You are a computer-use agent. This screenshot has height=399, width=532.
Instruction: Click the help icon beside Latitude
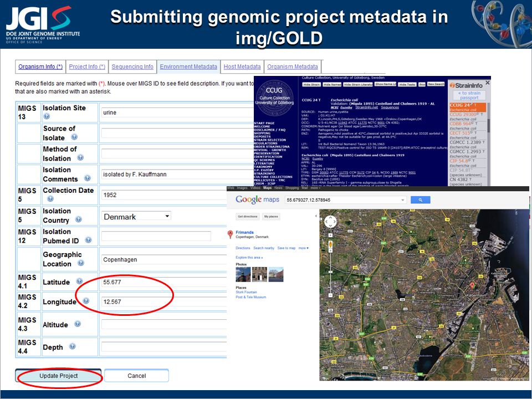tap(79, 282)
